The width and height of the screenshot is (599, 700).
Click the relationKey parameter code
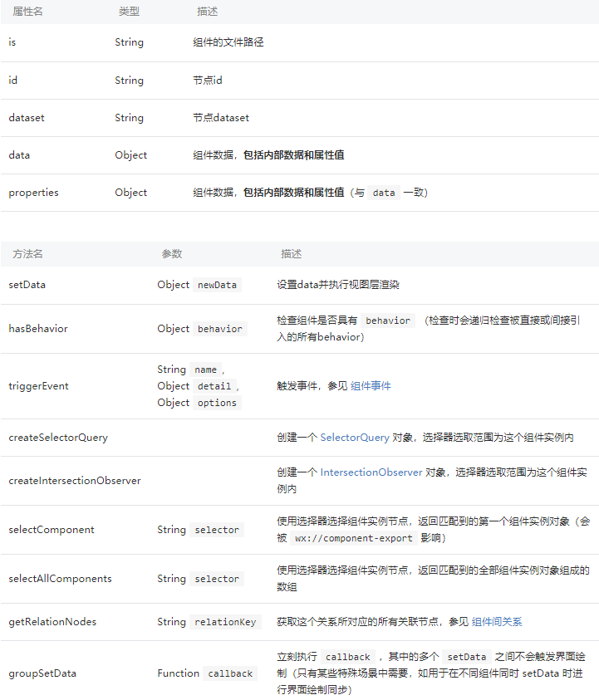[x=225, y=622]
